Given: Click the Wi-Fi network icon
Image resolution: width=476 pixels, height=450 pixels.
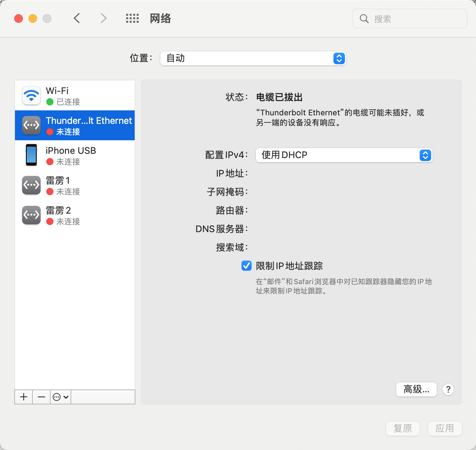Looking at the screenshot, I should (x=31, y=95).
